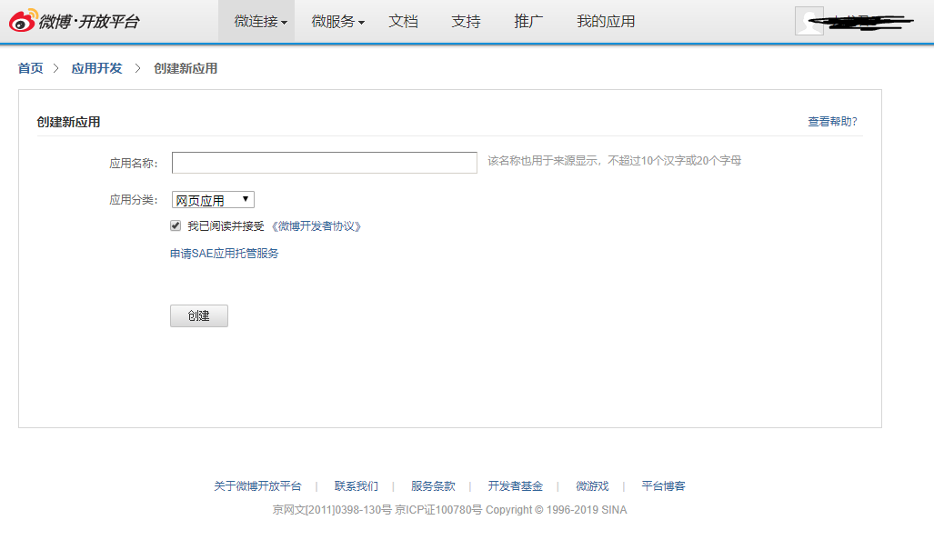Open 我的应用 in navigation bar
The width and height of the screenshot is (934, 560).
606,22
